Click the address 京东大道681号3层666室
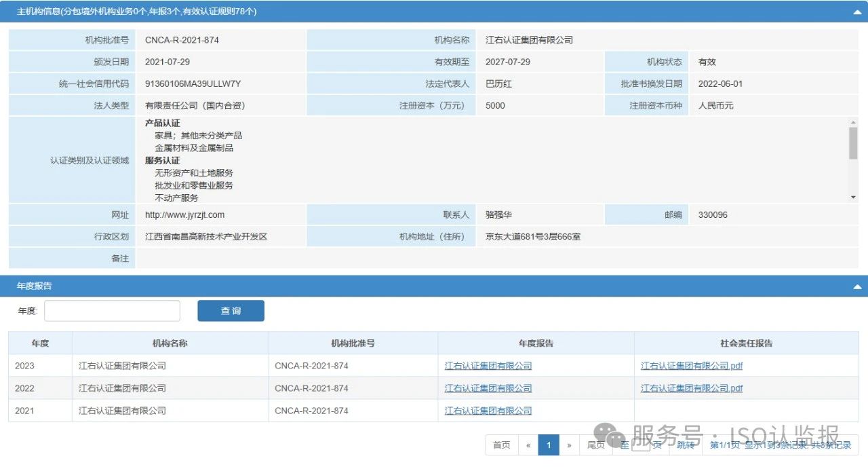The image size is (868, 471). 533,238
